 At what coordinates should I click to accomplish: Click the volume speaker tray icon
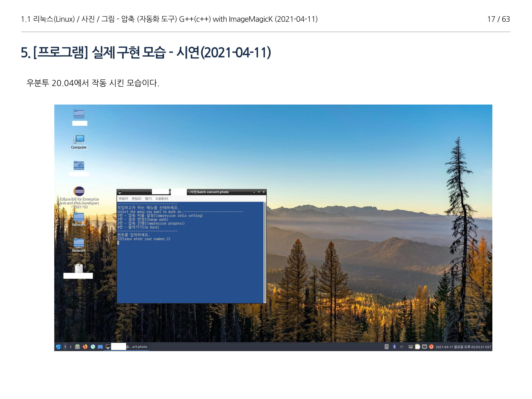pos(402,347)
